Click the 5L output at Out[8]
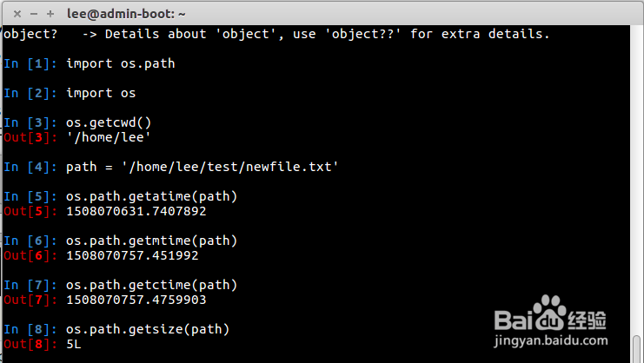The width and height of the screenshot is (644, 363). pyautogui.click(x=73, y=344)
